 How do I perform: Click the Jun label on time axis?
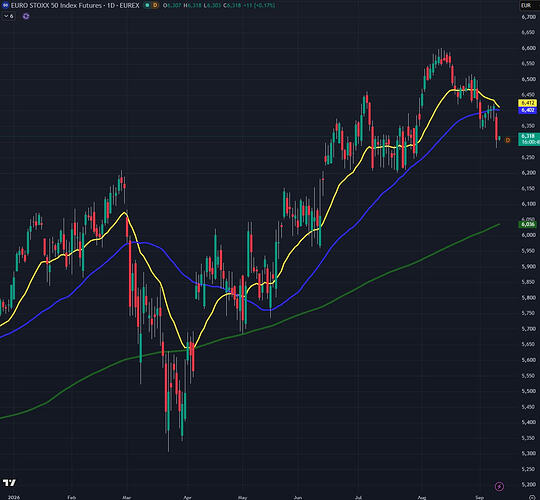(x=298, y=497)
